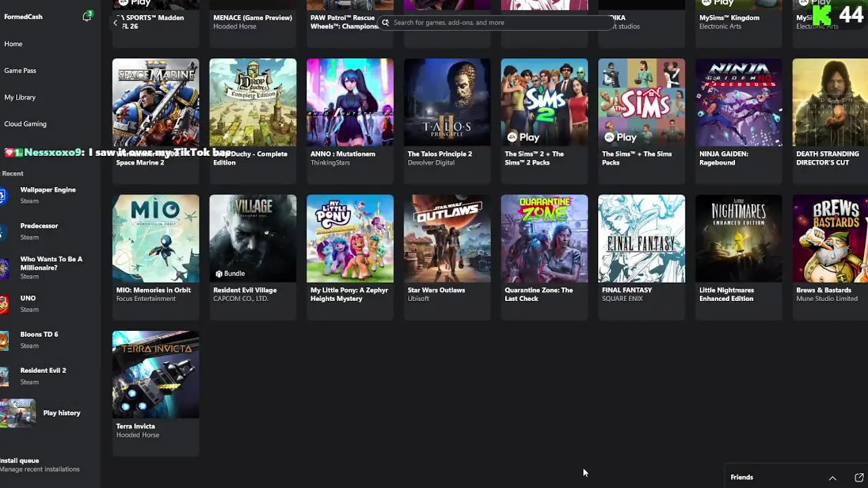Click the Resident Evil 2 icon in Recent
Image resolution: width=868 pixels, height=488 pixels.
(x=4, y=376)
